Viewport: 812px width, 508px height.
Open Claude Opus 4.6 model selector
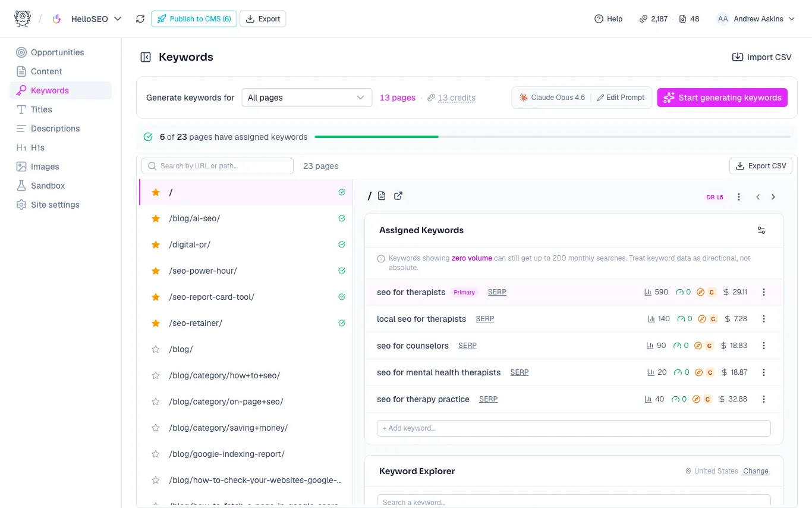(552, 98)
